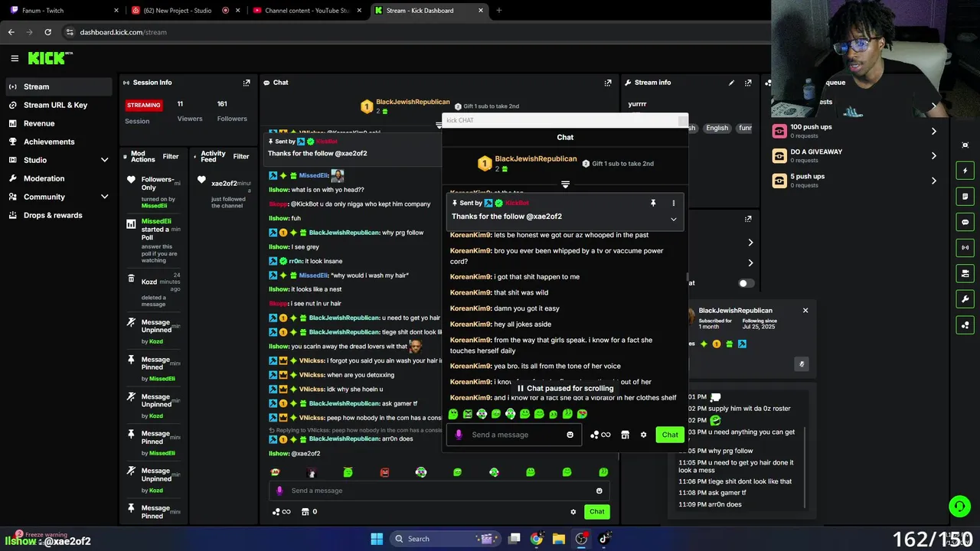Click chat bubble icon in right sidebar

[x=965, y=222]
